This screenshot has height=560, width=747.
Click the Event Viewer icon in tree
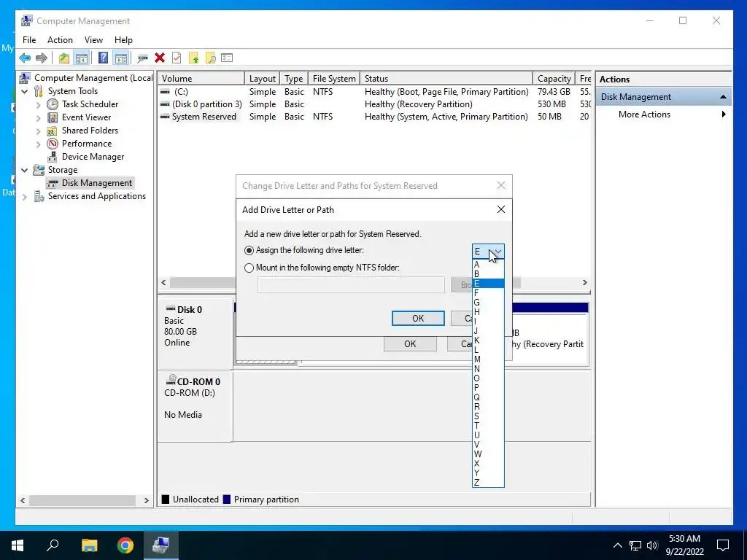(53, 117)
